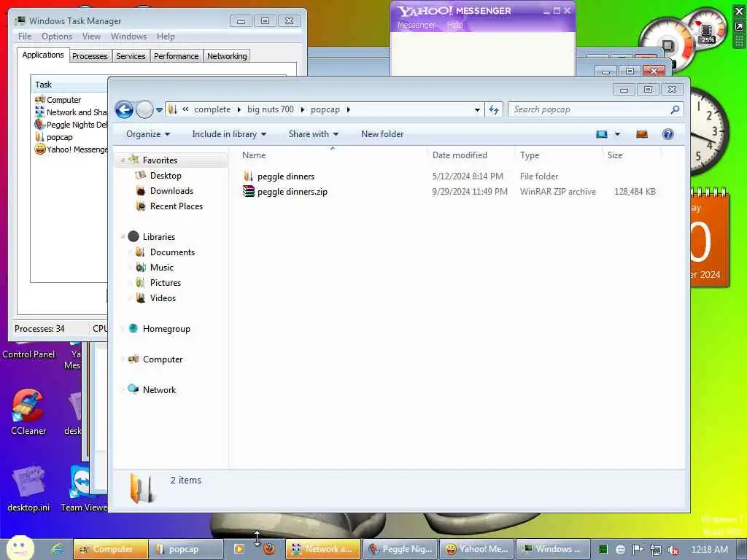The width and height of the screenshot is (747, 560).
Task: Open the Music library
Action: tap(161, 267)
